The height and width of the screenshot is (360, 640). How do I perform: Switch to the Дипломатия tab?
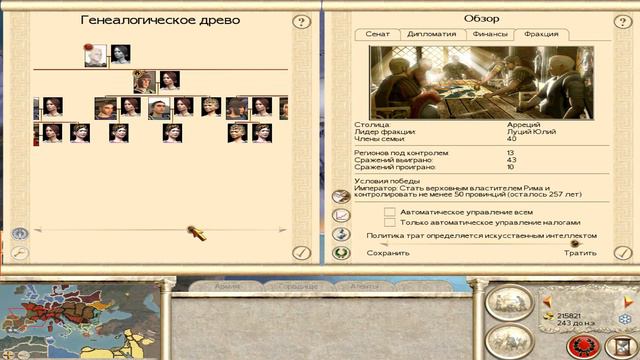pos(432,34)
